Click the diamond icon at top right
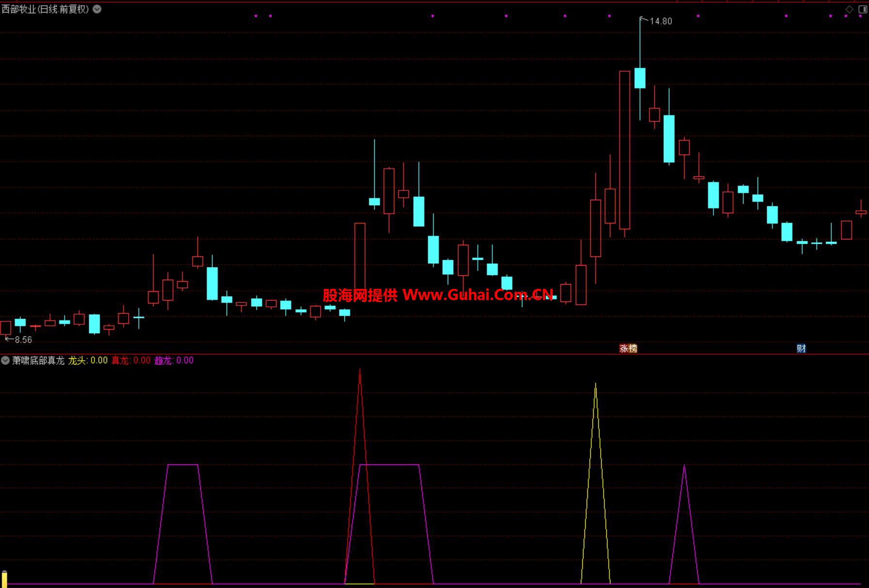Viewport: 869px width, 588px height. (850, 9)
